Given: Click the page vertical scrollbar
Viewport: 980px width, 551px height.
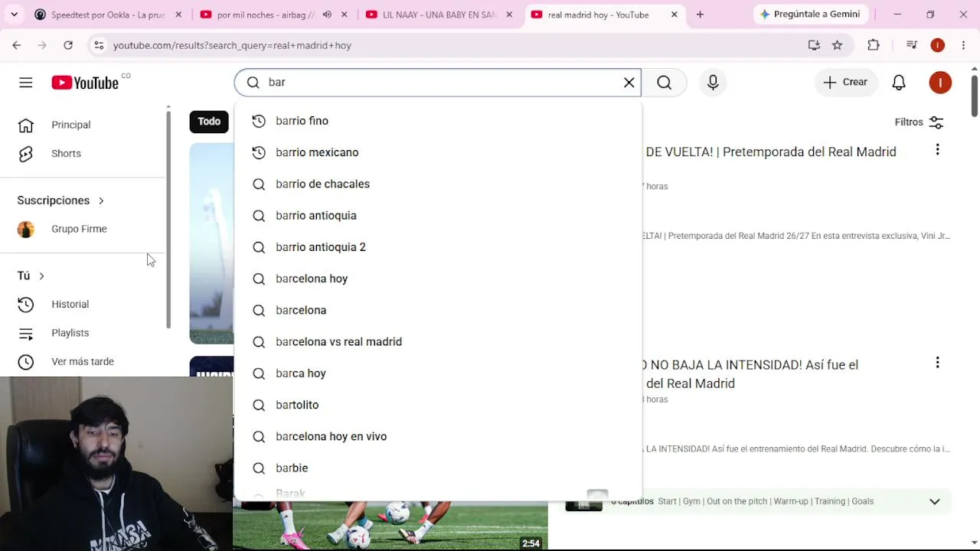Looking at the screenshot, I should pyautogui.click(x=974, y=96).
